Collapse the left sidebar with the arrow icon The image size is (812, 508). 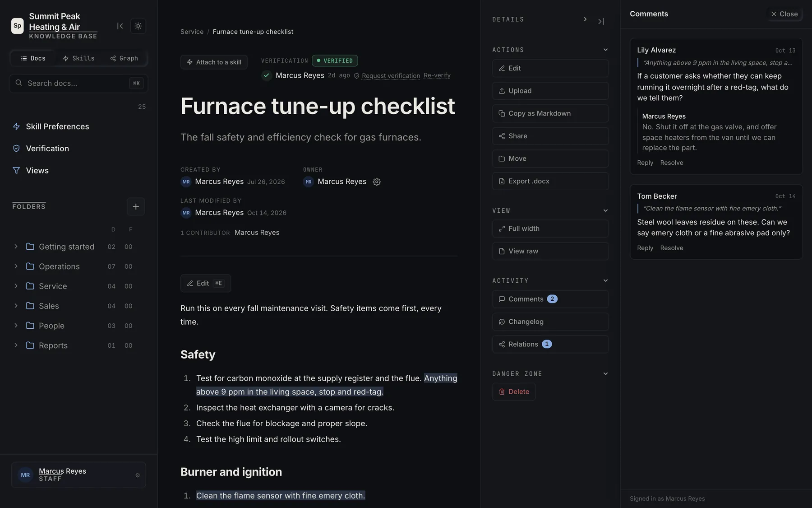120,26
